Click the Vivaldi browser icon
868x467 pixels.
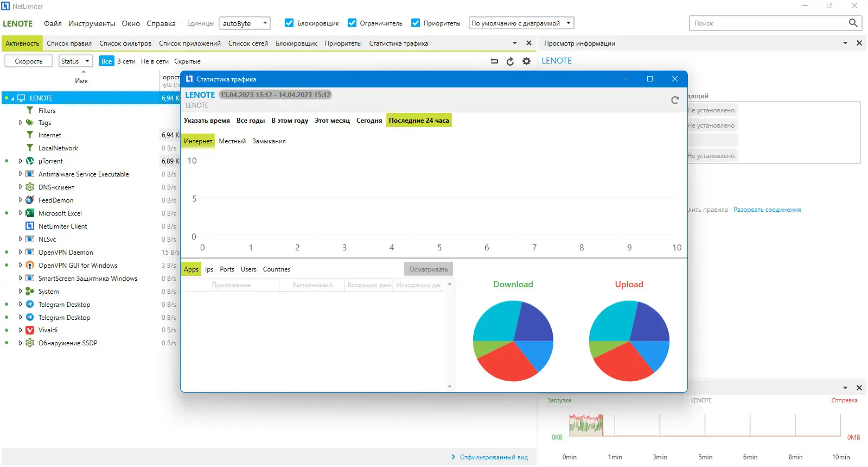click(x=30, y=330)
